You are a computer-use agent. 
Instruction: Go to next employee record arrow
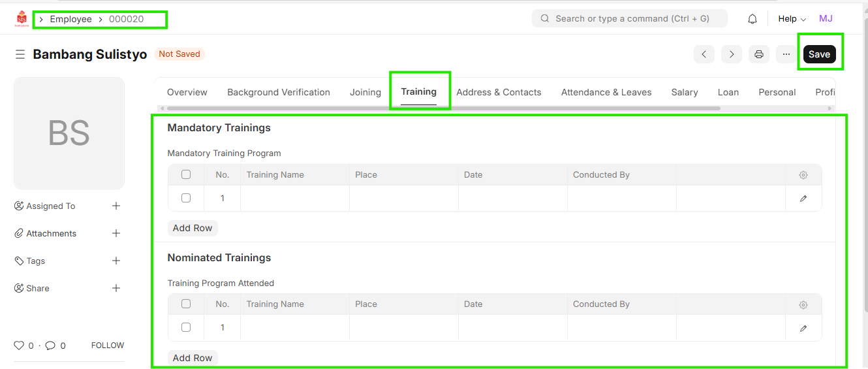tap(732, 54)
